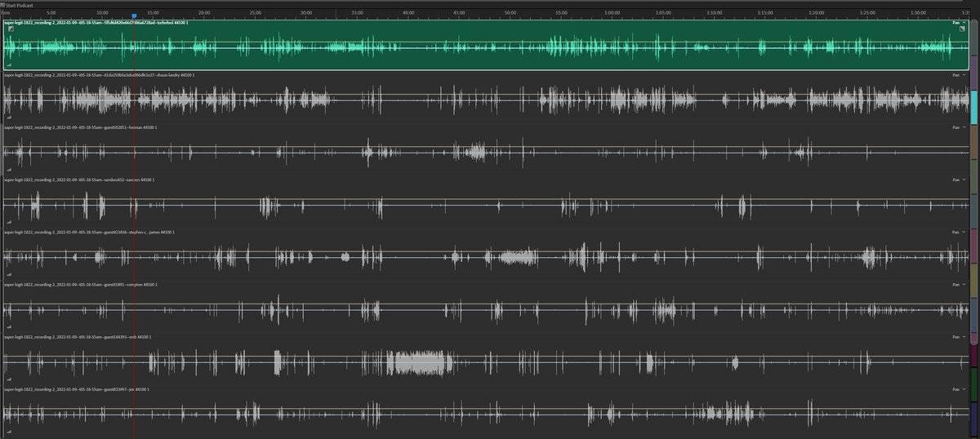Click the clip gain icon on the guest55891 clip
The image size is (980, 439).
(x=10, y=327)
